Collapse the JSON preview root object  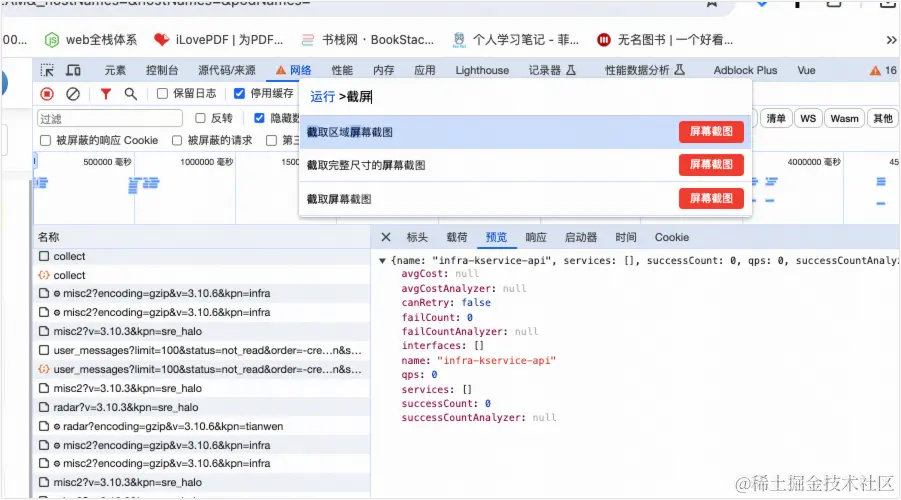383,261
